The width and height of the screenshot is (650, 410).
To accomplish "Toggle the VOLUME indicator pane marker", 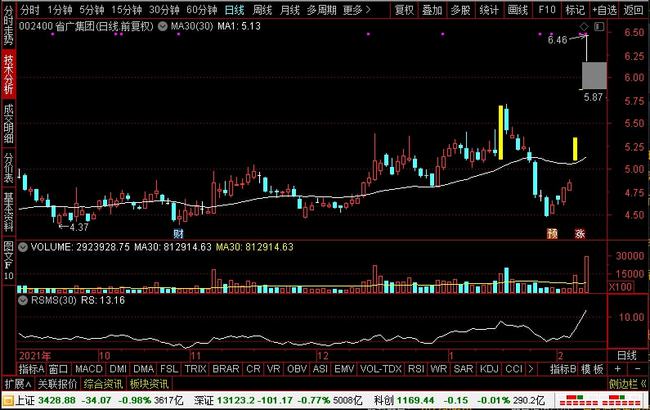I will tap(24, 245).
